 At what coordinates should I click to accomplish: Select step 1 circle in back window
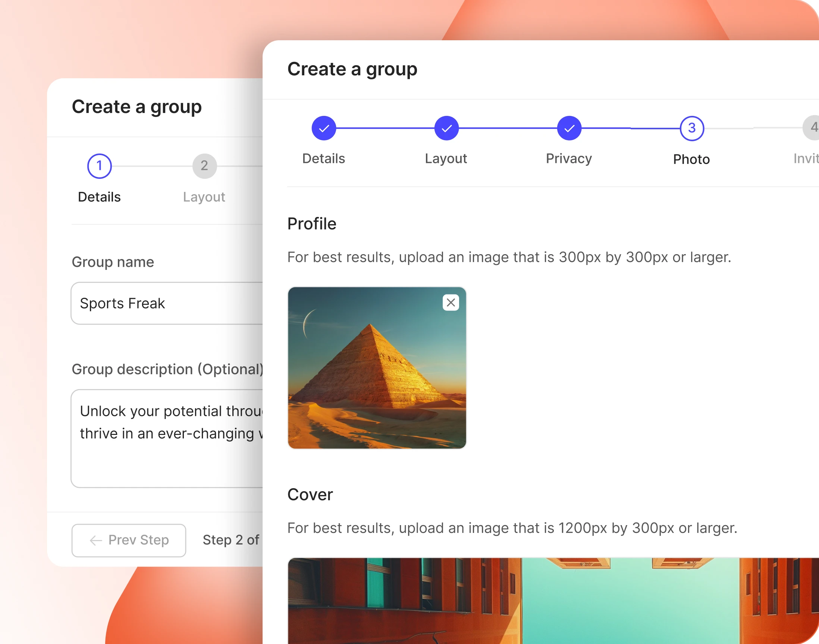pos(99,166)
